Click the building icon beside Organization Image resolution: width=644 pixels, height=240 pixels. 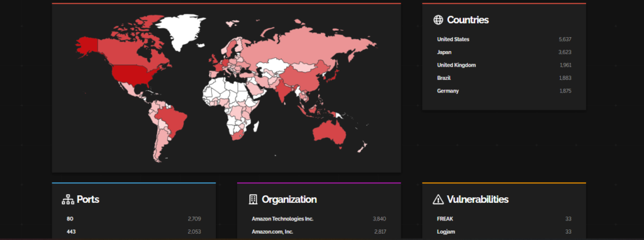click(253, 200)
